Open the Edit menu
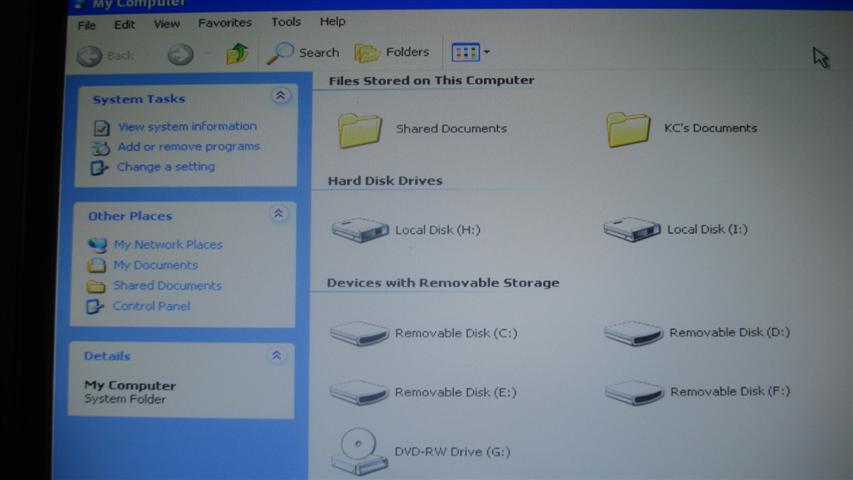 tap(124, 24)
